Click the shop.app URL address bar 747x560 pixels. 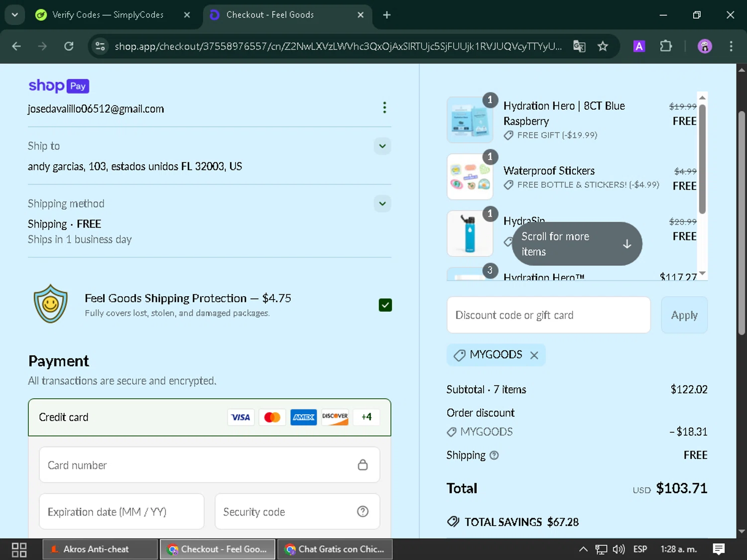(338, 46)
